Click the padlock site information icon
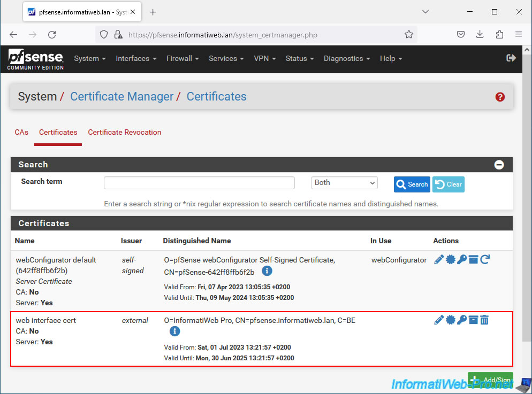The image size is (532, 394). coord(118,35)
